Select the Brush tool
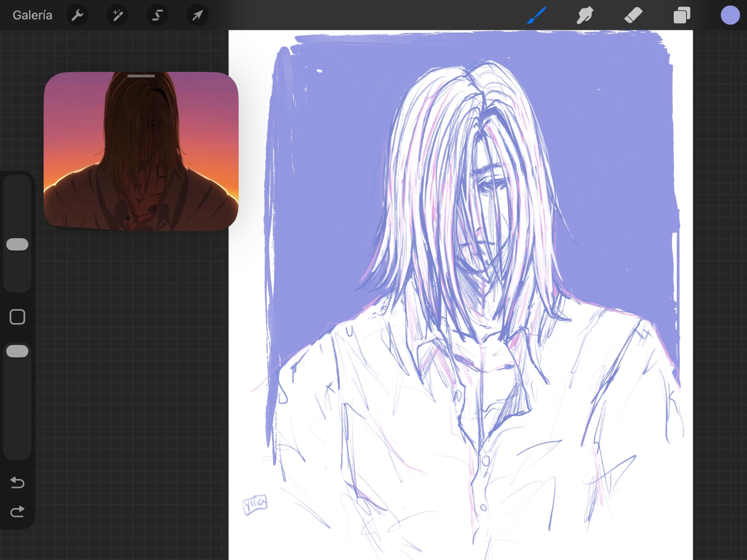The image size is (747, 560). 537,15
